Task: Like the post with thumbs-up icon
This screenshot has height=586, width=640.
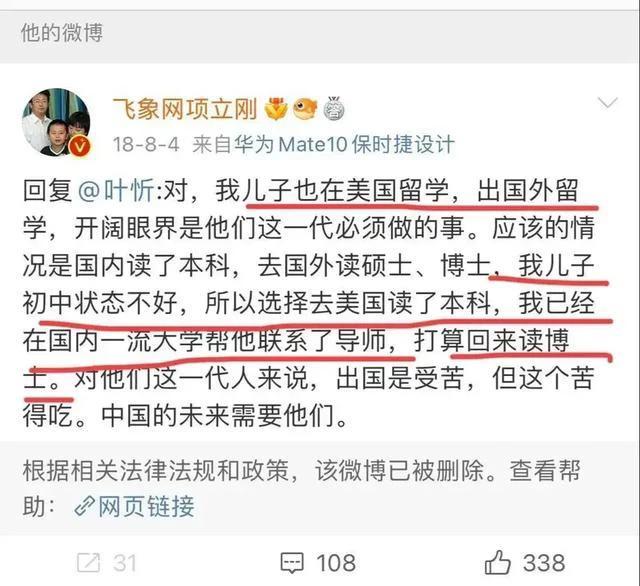Action: [x=497, y=562]
